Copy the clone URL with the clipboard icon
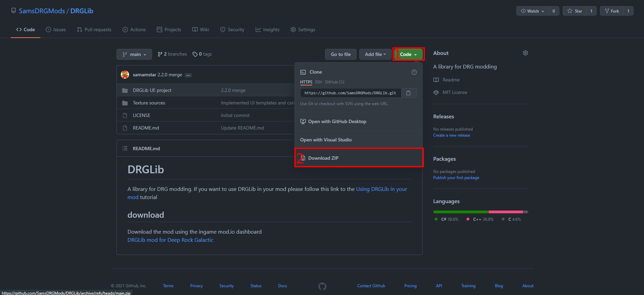Image resolution: width=644 pixels, height=295 pixels. (408, 93)
